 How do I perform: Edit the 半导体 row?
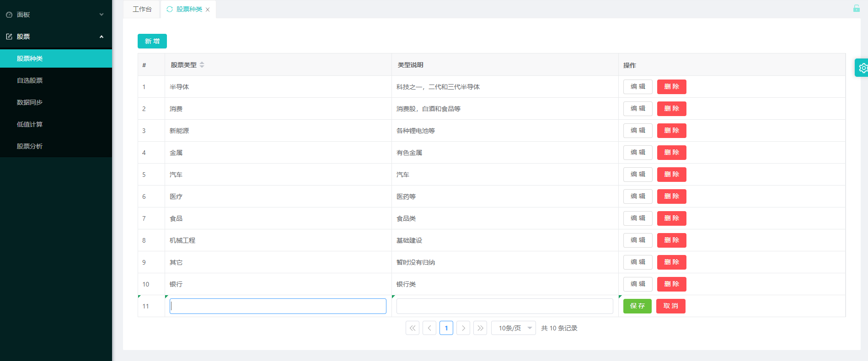[x=638, y=87]
